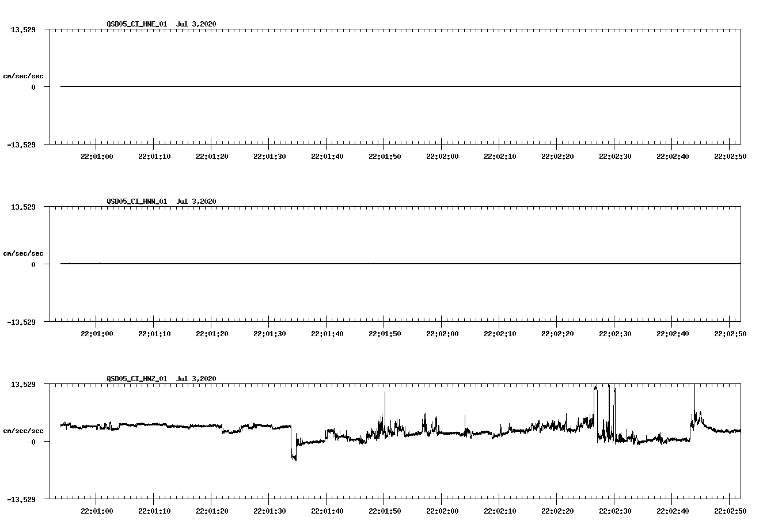Image resolution: width=782 pixels, height=532 pixels.
Task: Click the HNZ downward step near 22:01:34
Action: (294, 443)
